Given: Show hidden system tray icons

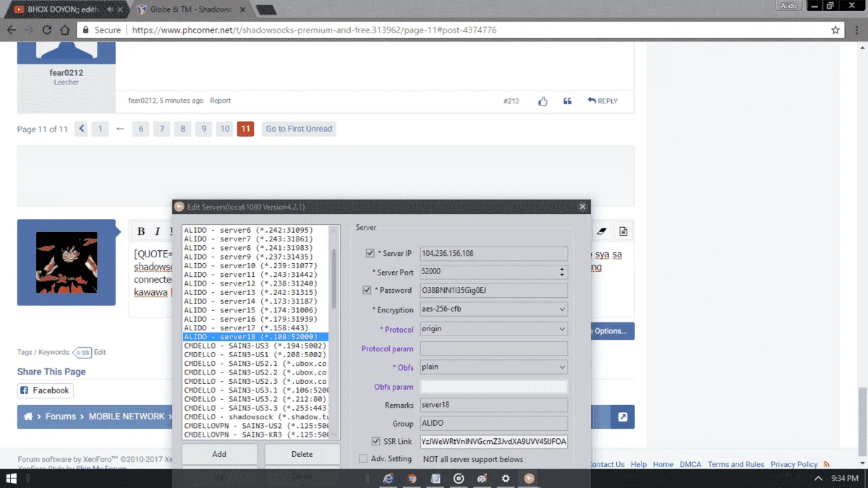Looking at the screenshot, I should tap(819, 479).
